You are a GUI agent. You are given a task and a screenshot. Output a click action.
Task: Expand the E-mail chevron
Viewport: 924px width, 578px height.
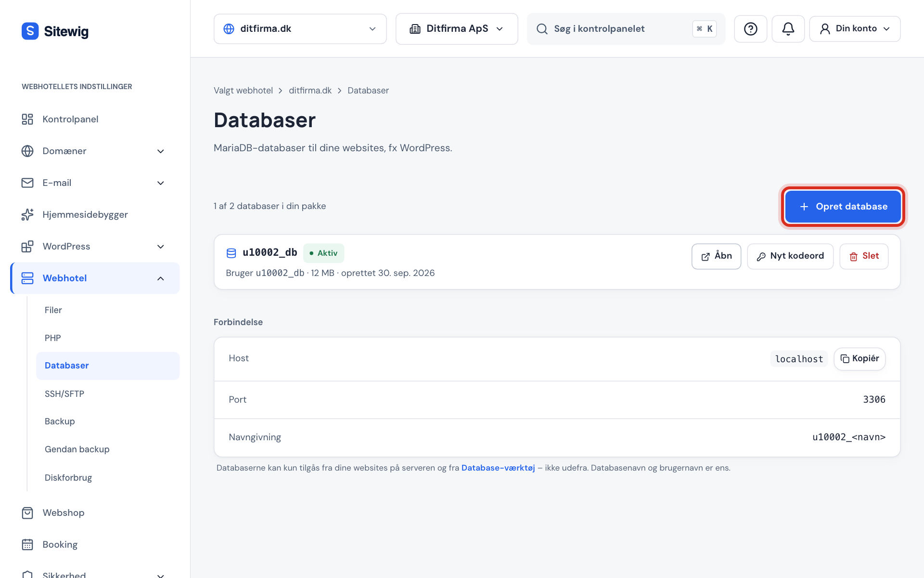coord(161,183)
